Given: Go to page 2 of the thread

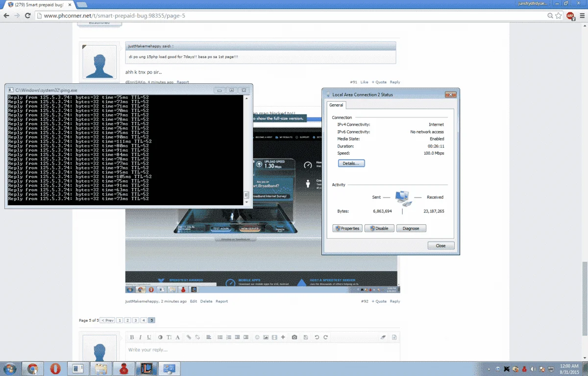Looking at the screenshot, I should pyautogui.click(x=127, y=320).
